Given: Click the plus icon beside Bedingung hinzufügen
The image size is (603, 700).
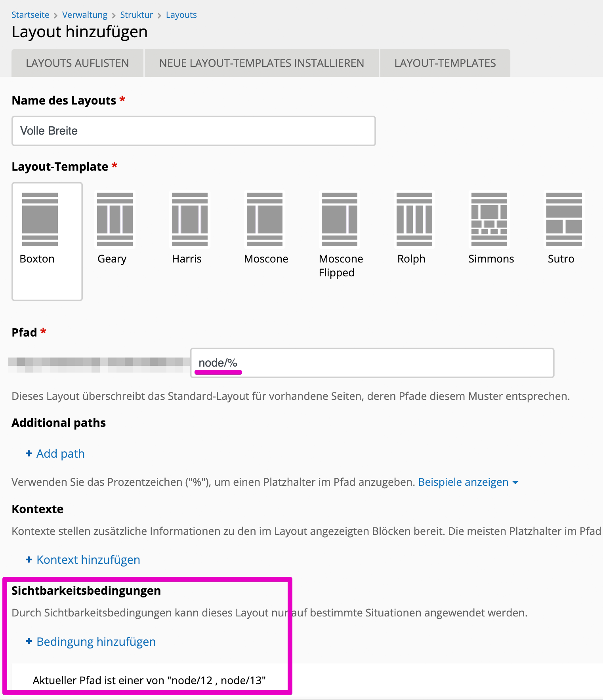Looking at the screenshot, I should (29, 641).
